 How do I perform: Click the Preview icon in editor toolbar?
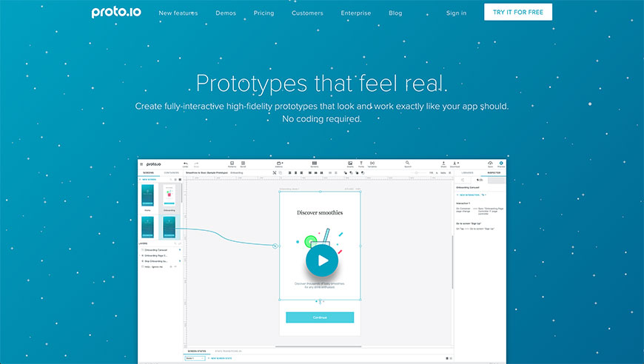(x=501, y=164)
